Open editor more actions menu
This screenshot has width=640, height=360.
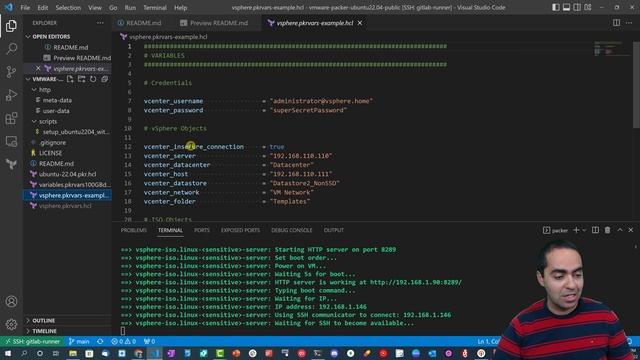pyautogui.click(x=629, y=23)
